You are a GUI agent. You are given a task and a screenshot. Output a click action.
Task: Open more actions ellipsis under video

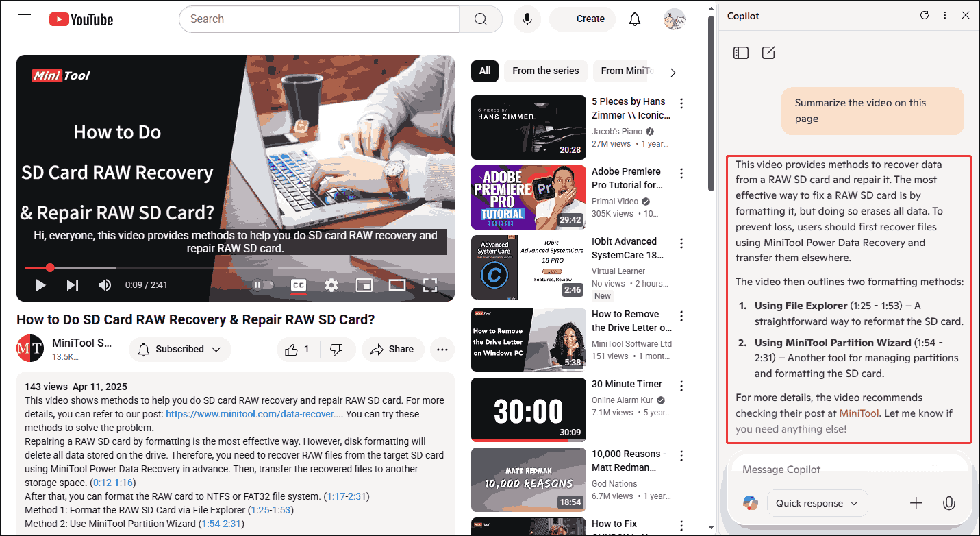click(x=442, y=350)
